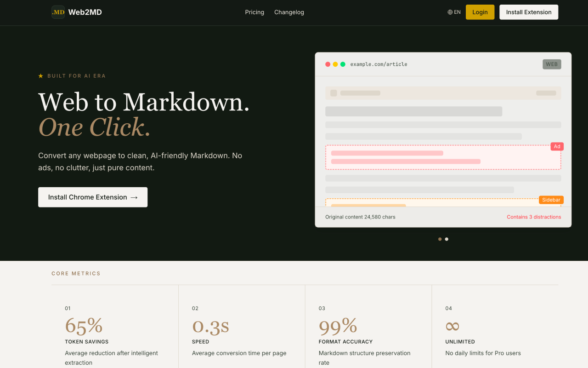Click the Login button

click(x=480, y=12)
